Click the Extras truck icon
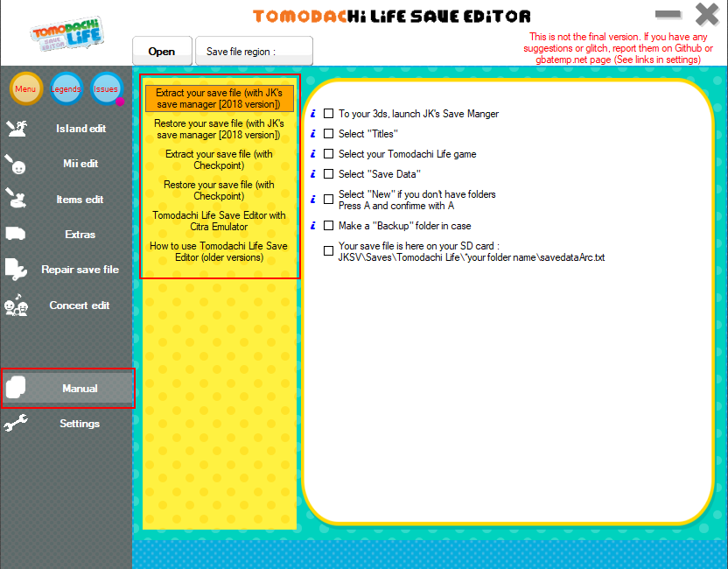This screenshot has height=569, width=728. [16, 234]
